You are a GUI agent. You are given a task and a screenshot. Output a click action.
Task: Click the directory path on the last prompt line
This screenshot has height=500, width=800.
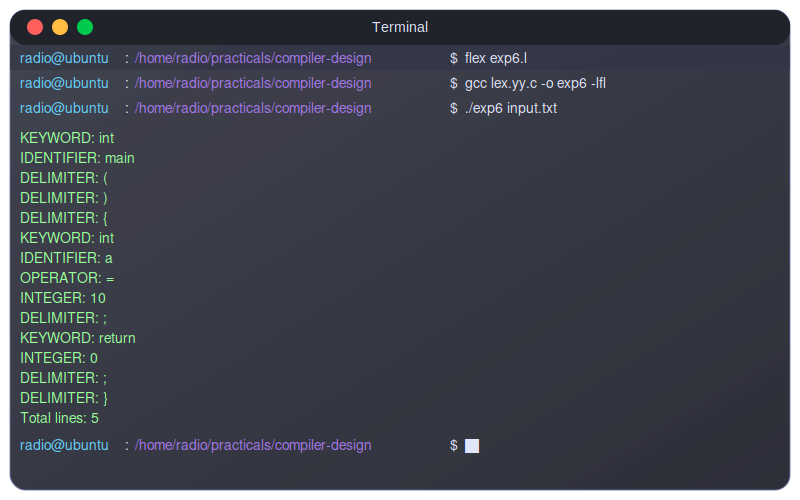pyautogui.click(x=253, y=446)
